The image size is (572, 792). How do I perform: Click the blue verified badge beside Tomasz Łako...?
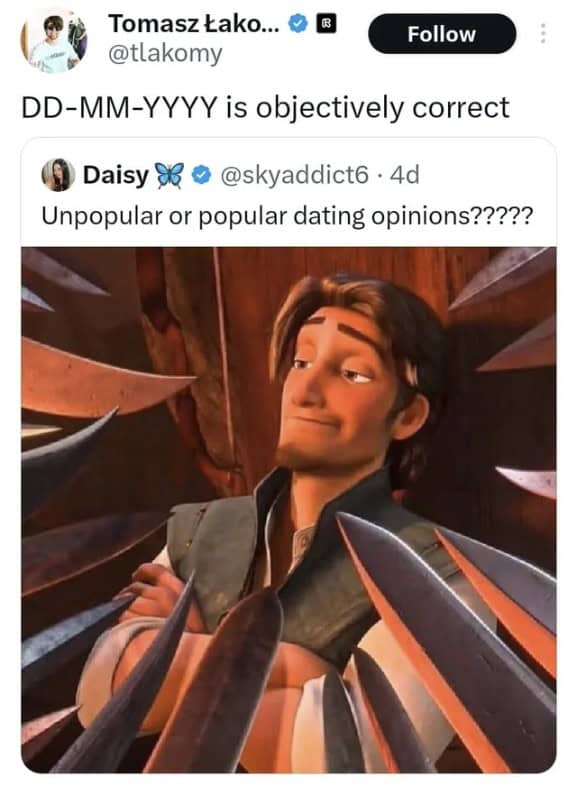click(x=298, y=23)
